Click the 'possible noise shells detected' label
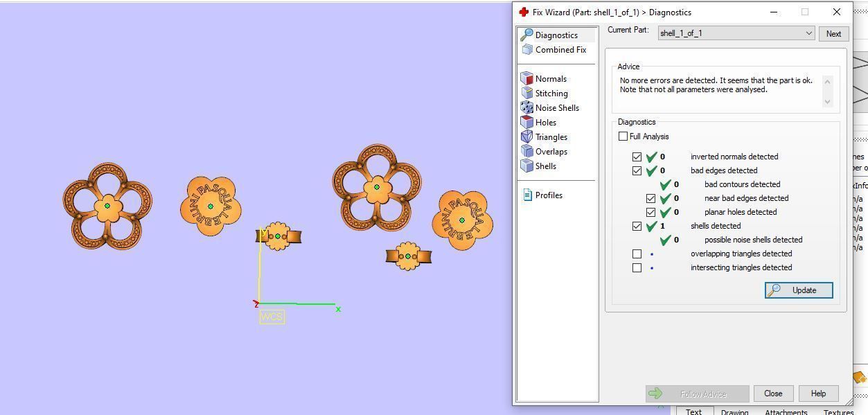This screenshot has width=868, height=415. click(x=753, y=240)
